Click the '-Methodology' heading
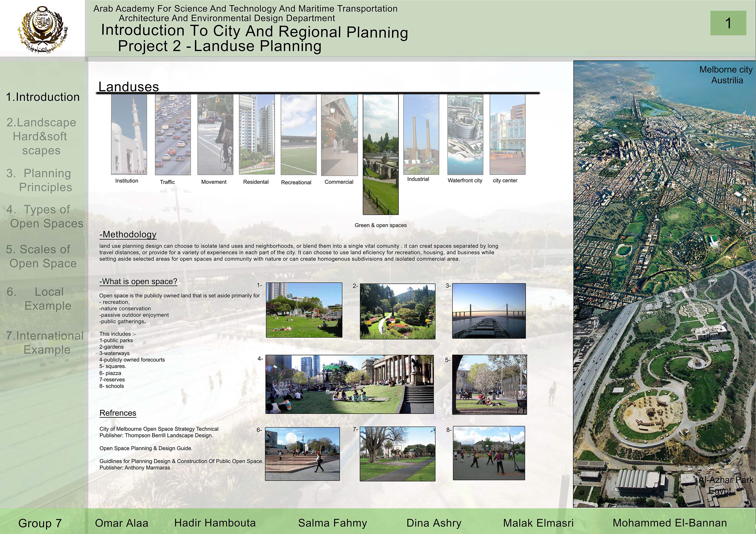This screenshot has width=756, height=534. (x=128, y=234)
